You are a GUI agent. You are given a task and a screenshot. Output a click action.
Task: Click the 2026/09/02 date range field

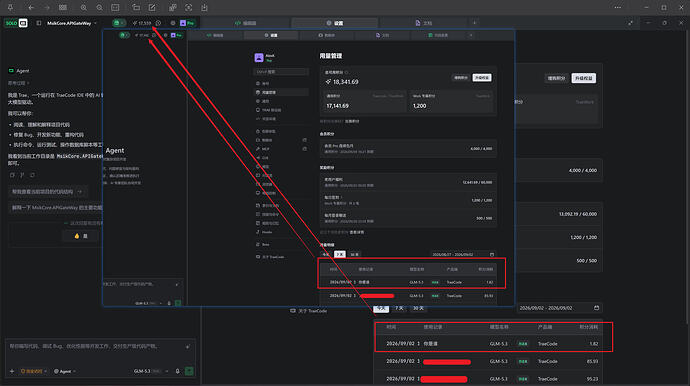(x=559, y=308)
